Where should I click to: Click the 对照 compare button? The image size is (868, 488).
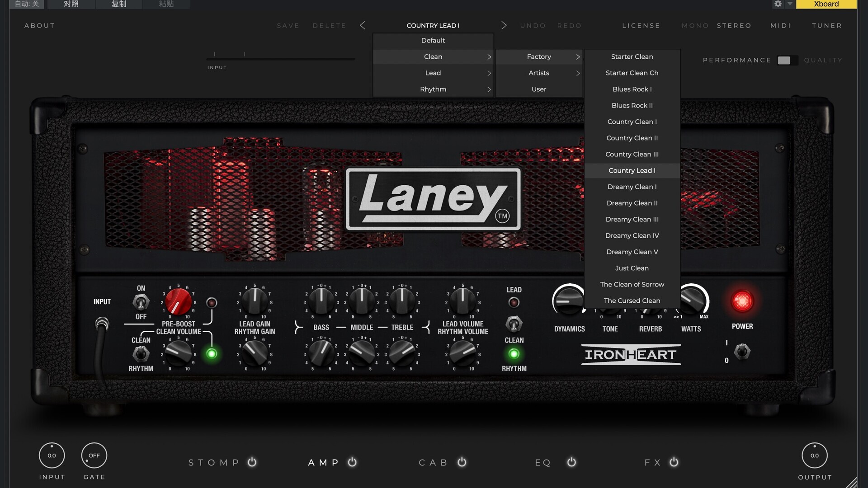coord(71,4)
